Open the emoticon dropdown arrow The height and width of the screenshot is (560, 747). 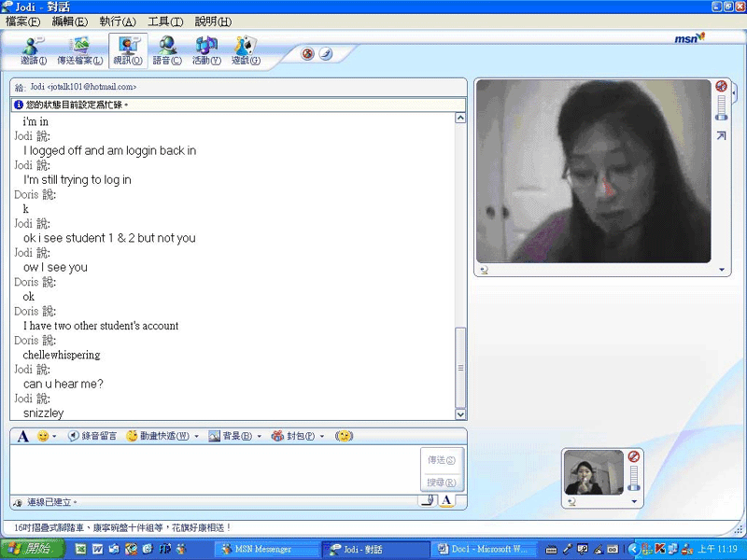[54, 436]
